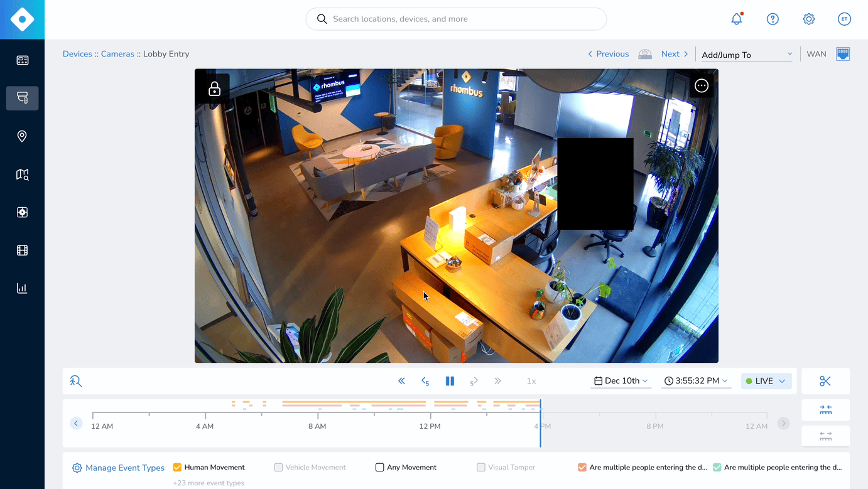Open the Cameras breadcrumb link

click(117, 54)
